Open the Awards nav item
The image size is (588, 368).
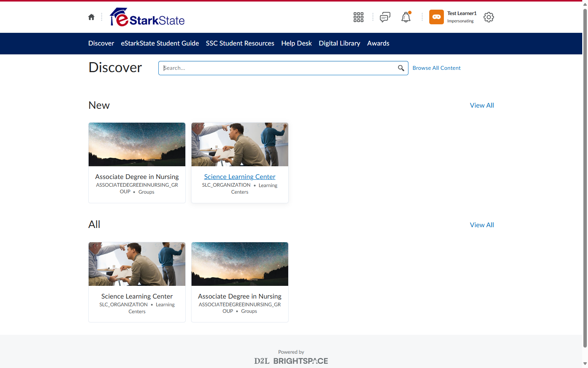coord(378,43)
